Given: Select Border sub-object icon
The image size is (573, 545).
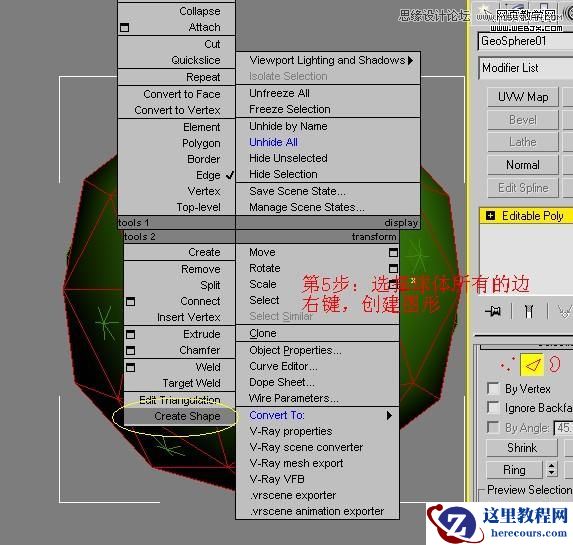Looking at the screenshot, I should point(555,364).
